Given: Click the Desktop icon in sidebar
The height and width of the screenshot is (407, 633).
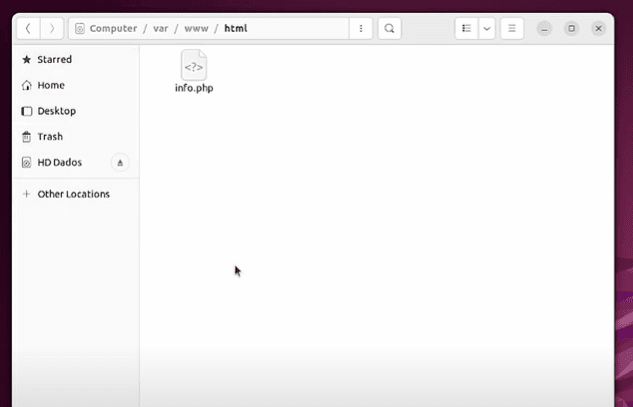Looking at the screenshot, I should coord(27,111).
